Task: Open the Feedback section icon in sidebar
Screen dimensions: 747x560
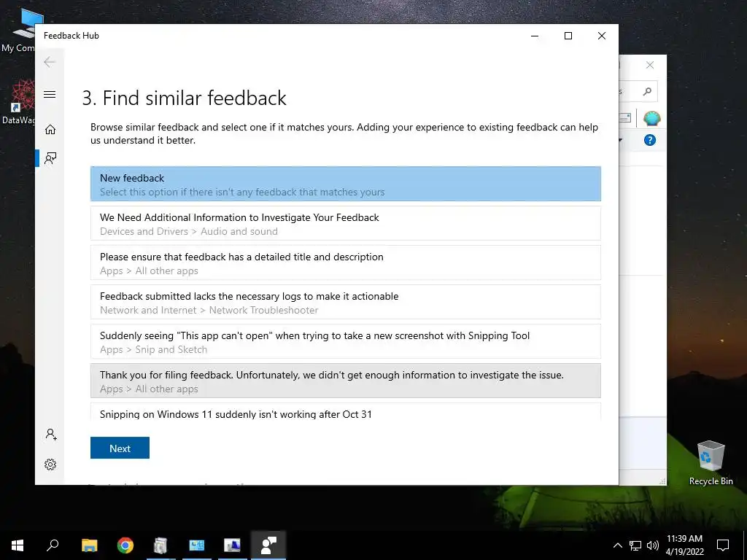Action: click(50, 158)
